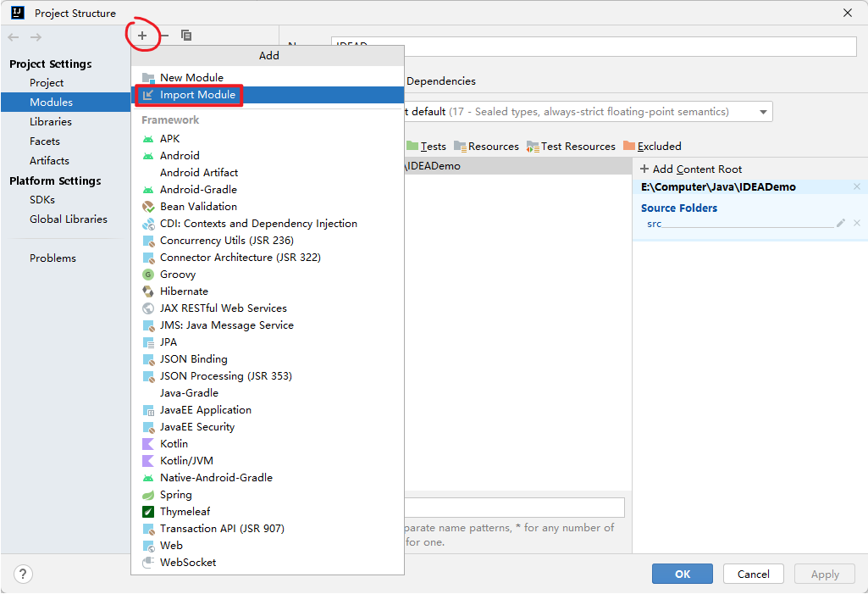
Task: Click the edit pencil icon for src
Action: coord(841,224)
